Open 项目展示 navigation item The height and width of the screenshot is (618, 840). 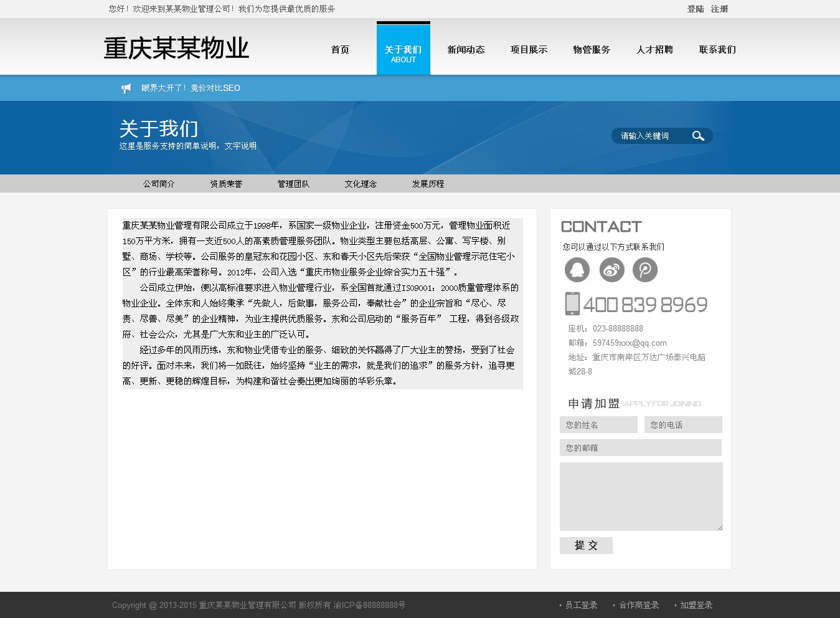[529, 50]
